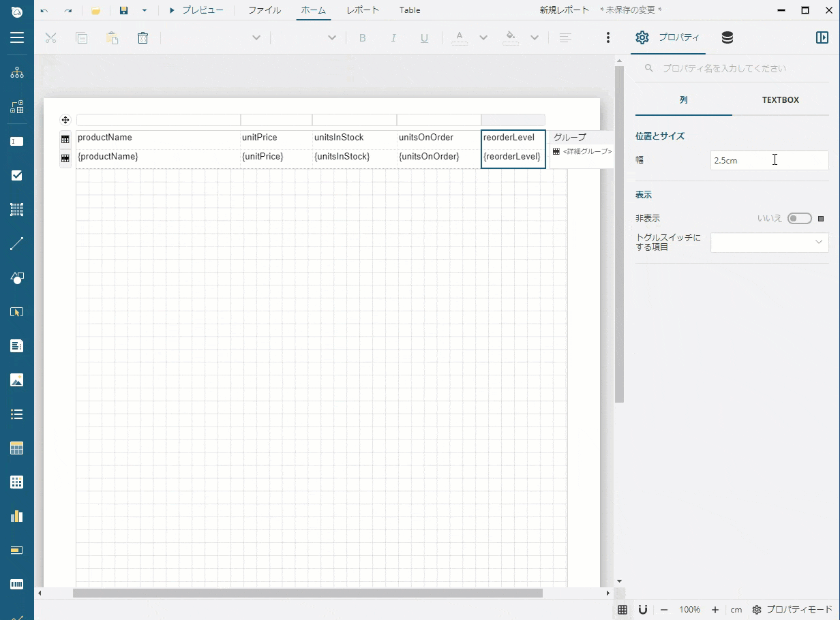The image size is (840, 620).
Task: Select the header row handle of table
Action: pyautogui.click(x=65, y=139)
